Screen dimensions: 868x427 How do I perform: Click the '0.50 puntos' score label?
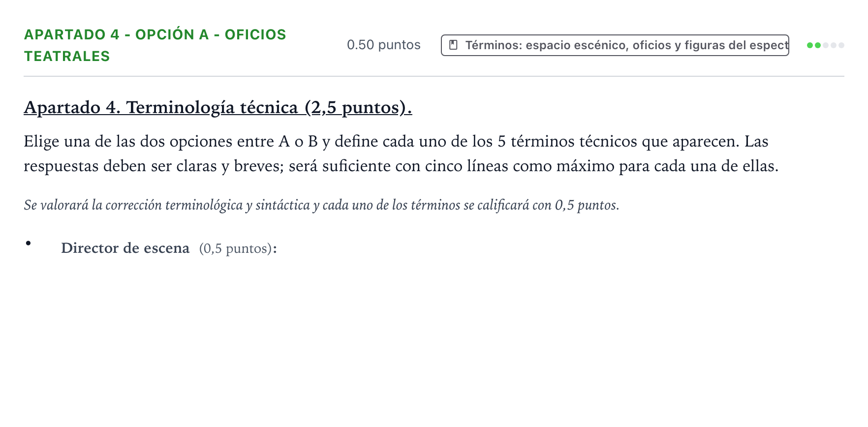(x=384, y=45)
